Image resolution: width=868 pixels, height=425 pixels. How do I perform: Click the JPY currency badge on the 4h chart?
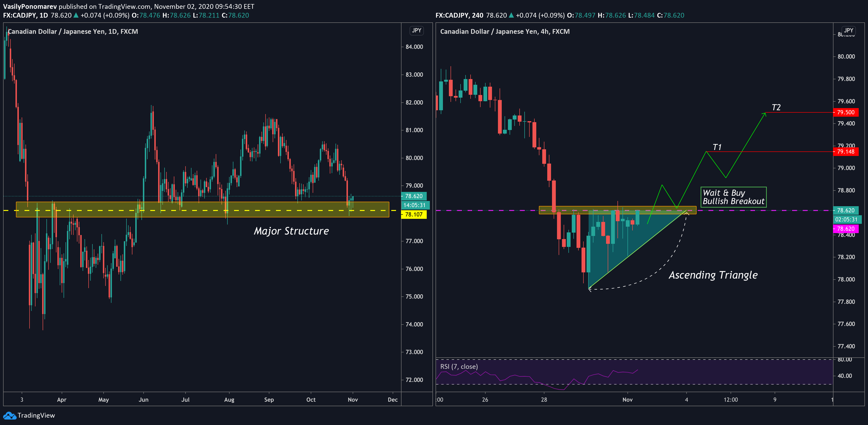click(849, 30)
